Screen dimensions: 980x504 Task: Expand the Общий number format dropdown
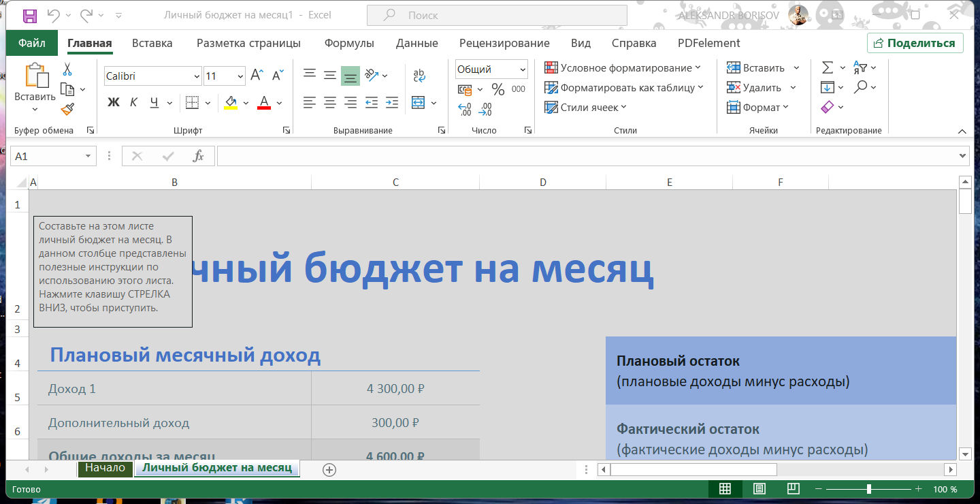(x=523, y=69)
